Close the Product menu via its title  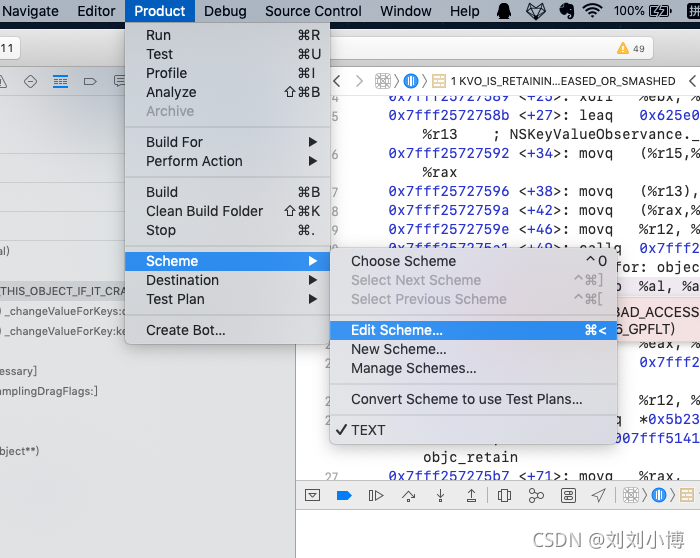159,11
